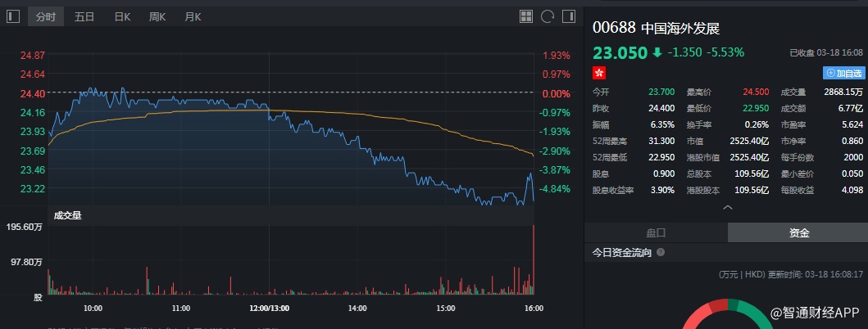Click the Hong Kong flag icon
The width and height of the screenshot is (868, 329).
pos(599,73)
